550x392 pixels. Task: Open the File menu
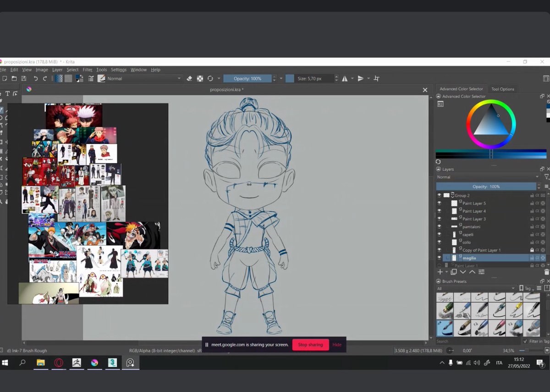tap(3, 70)
